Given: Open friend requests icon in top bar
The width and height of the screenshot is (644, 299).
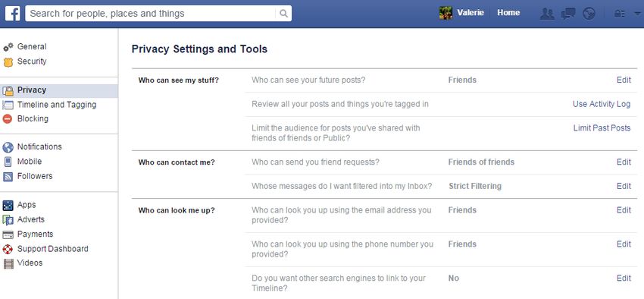Looking at the screenshot, I should (547, 14).
